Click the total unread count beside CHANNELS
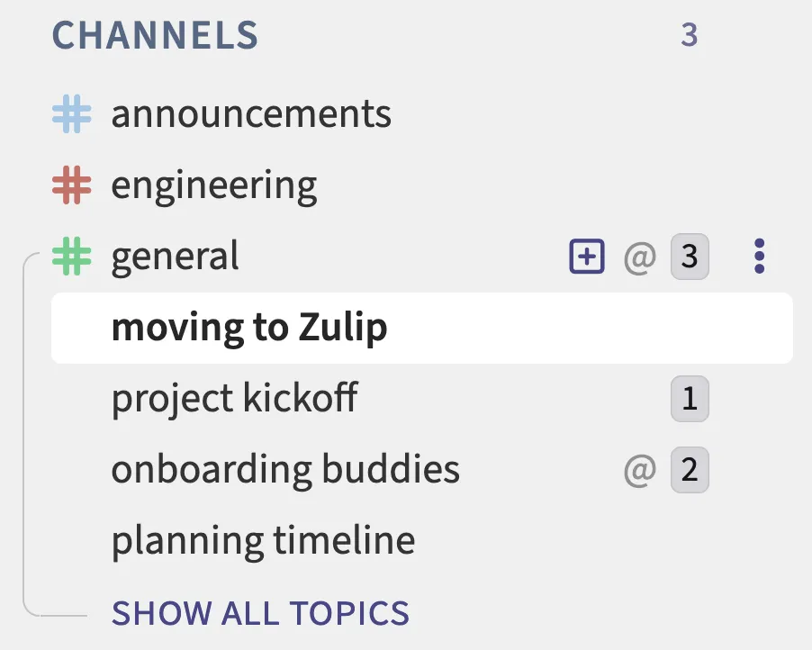The image size is (812, 650). pos(690,36)
